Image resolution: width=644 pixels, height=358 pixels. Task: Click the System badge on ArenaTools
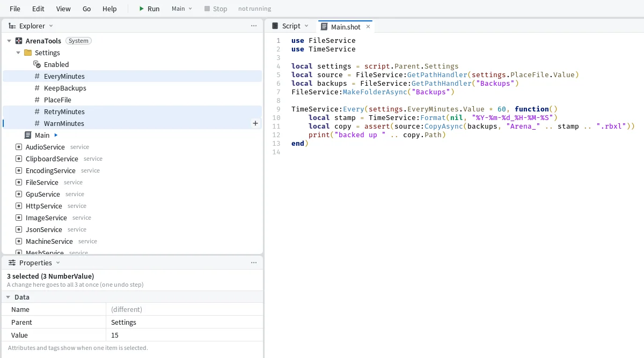point(78,41)
